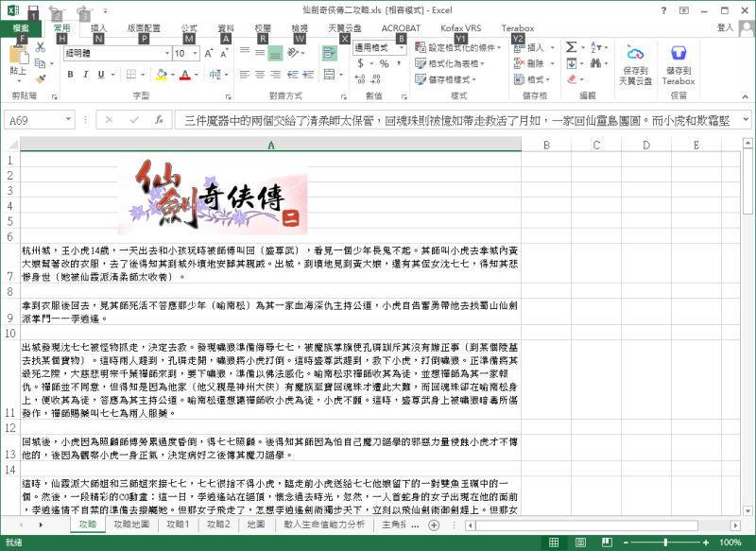The image size is (756, 551).
Task: Open Cell Styles (儲存格樣式) menu
Action: click(445, 79)
